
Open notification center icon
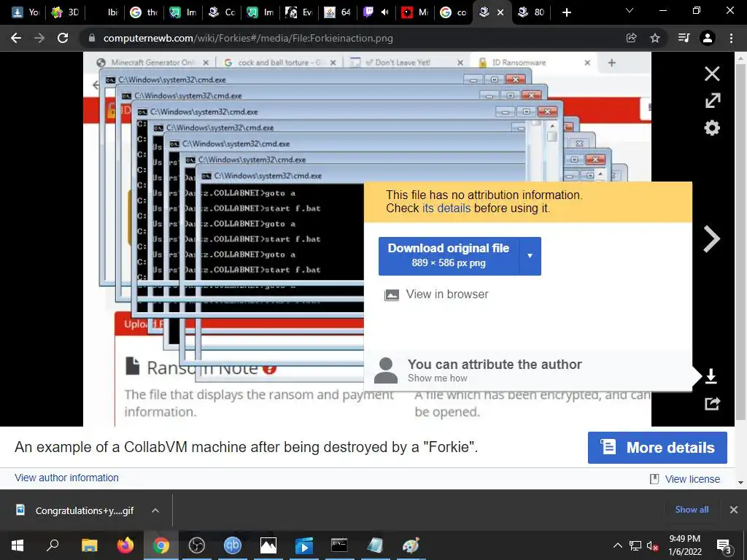[724, 545]
